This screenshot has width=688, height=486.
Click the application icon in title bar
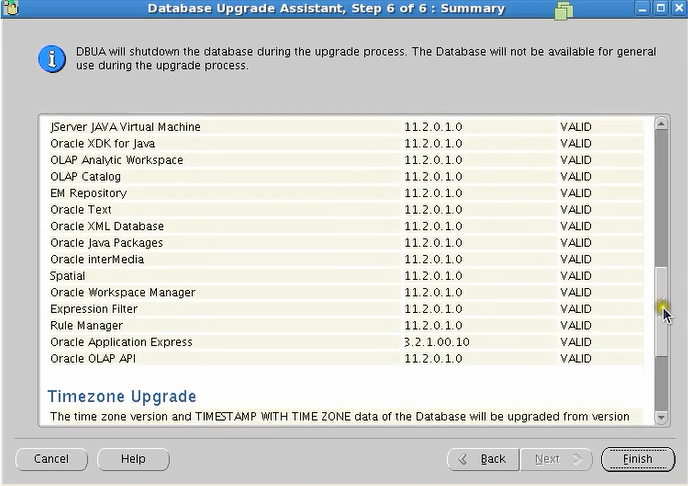tap(11, 7)
